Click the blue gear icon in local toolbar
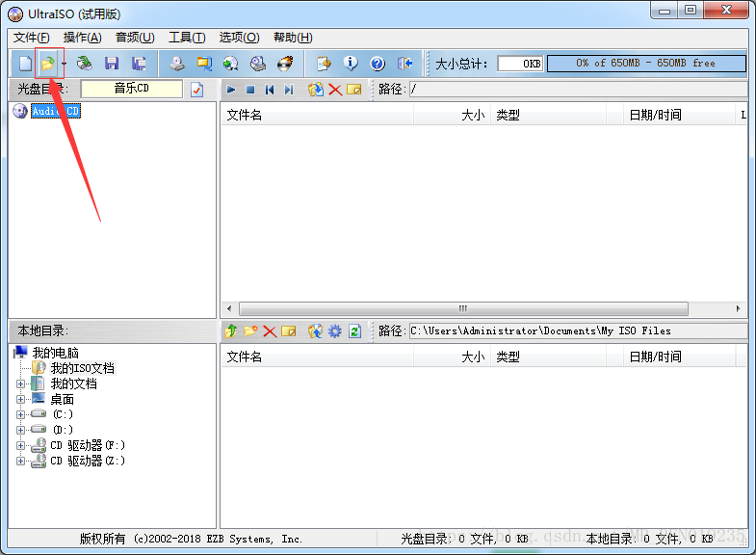The height and width of the screenshot is (555, 756). [334, 331]
